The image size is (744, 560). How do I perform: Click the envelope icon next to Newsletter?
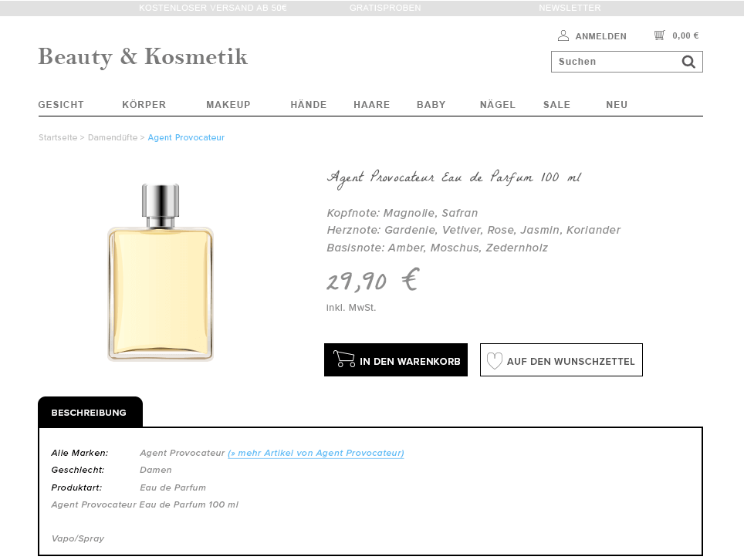[533, 8]
